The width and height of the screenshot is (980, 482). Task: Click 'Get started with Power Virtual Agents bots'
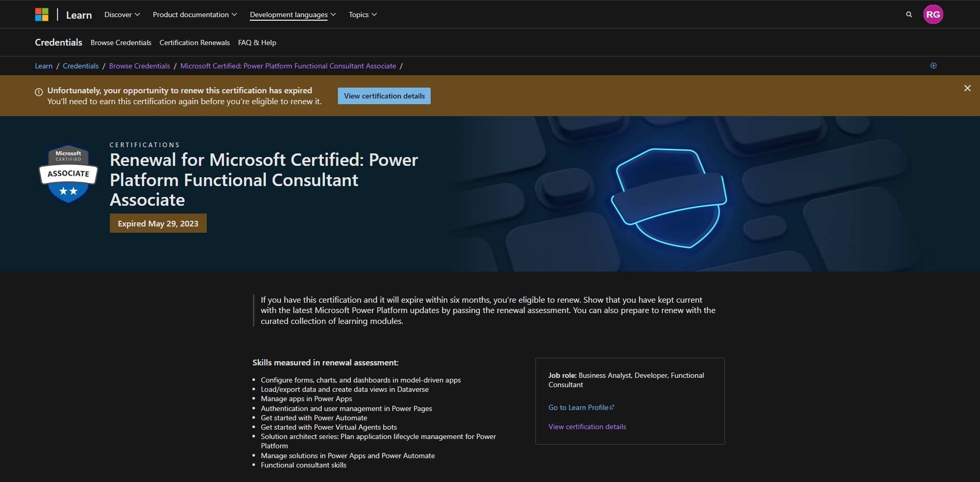click(329, 427)
